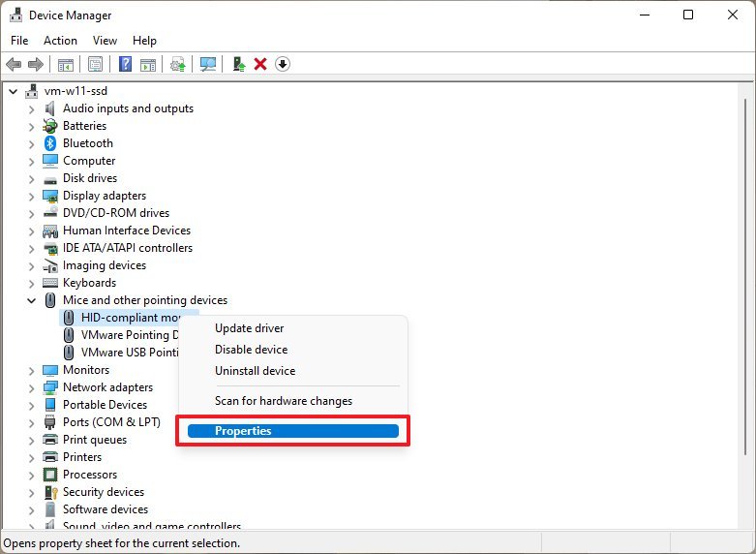The height and width of the screenshot is (554, 756).
Task: Expand the Monitors category chevron
Action: pos(31,371)
